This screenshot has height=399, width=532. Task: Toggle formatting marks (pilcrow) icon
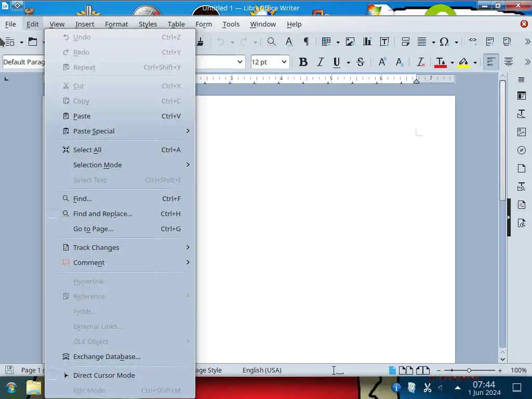[306, 42]
